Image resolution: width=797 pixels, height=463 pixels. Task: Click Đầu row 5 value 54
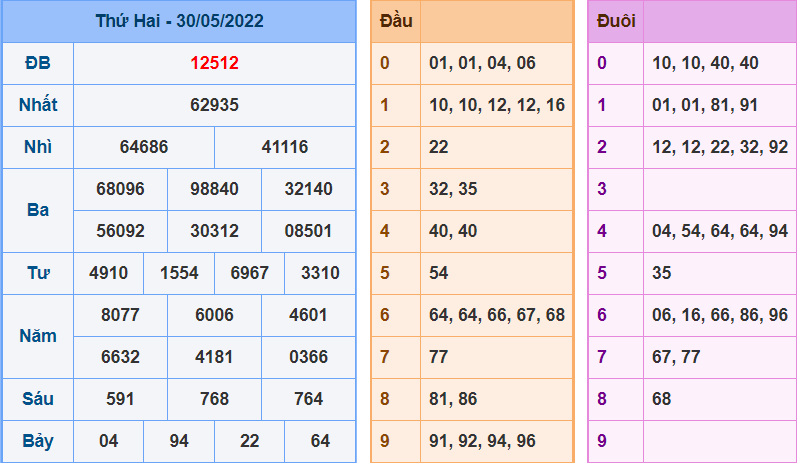[x=439, y=273]
